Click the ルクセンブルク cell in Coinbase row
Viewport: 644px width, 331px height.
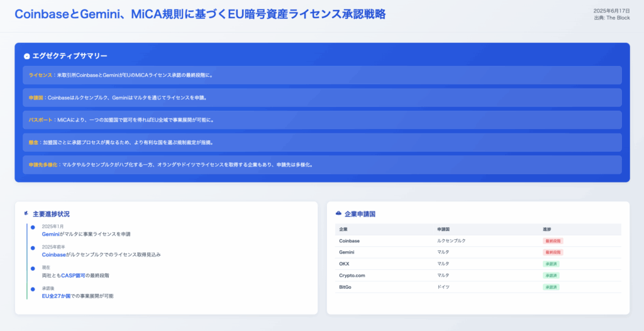pos(452,240)
